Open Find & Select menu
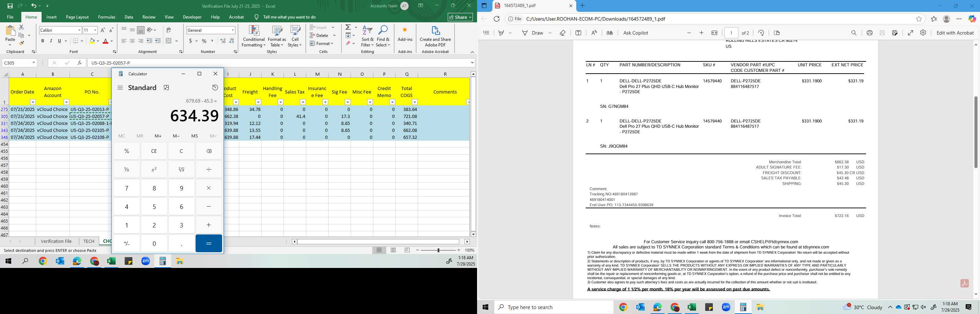 pyautogui.click(x=383, y=36)
